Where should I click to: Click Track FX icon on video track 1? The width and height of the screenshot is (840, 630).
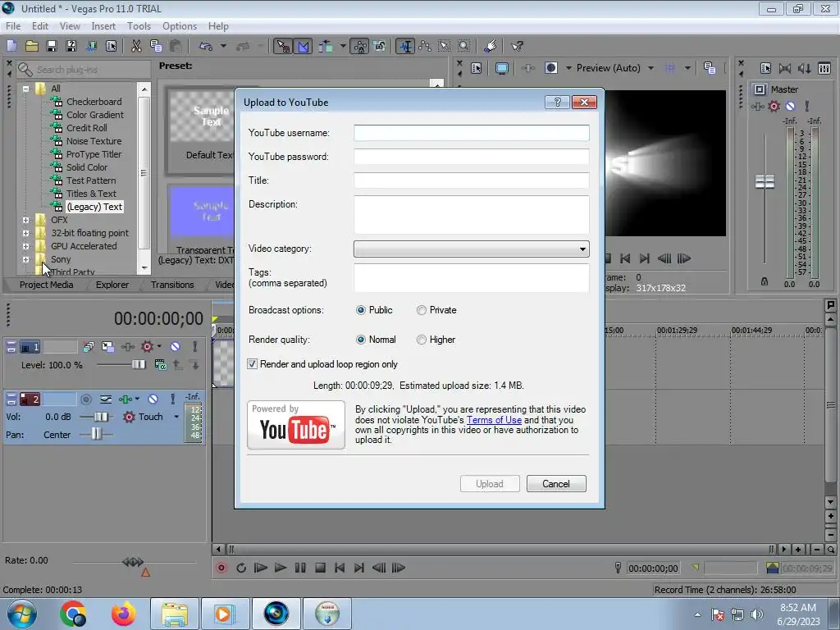(127, 347)
